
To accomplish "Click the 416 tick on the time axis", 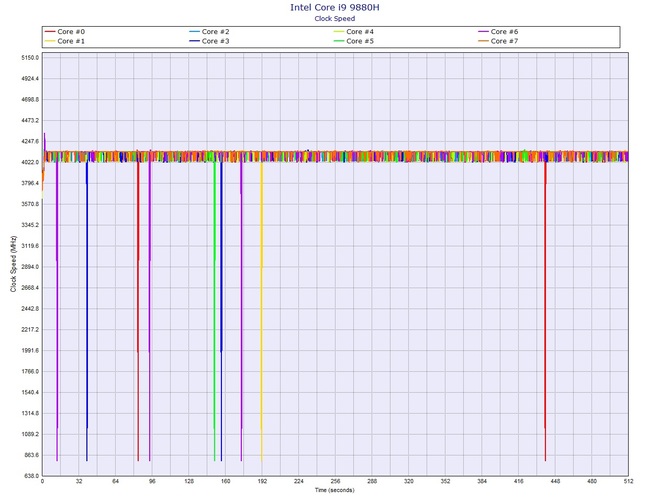I will [519, 481].
